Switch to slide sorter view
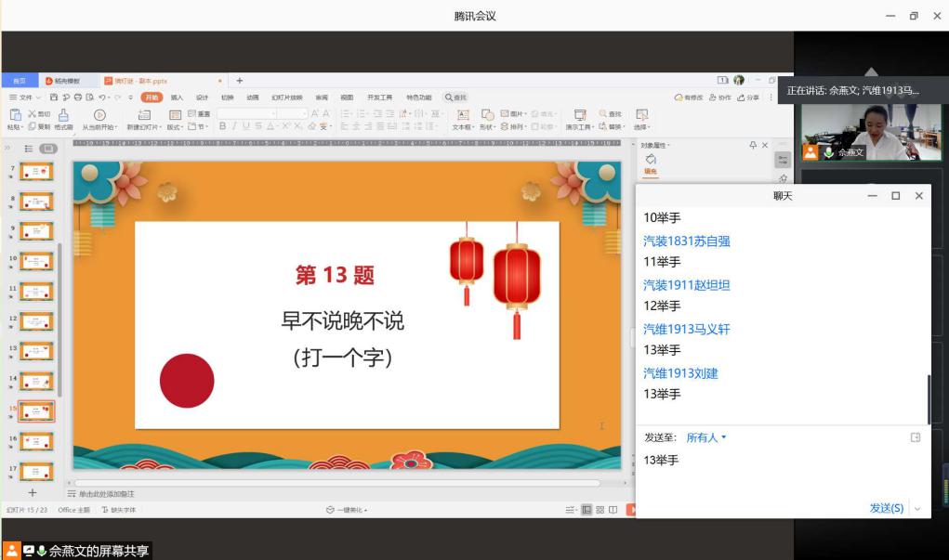The width and height of the screenshot is (949, 560). click(600, 510)
